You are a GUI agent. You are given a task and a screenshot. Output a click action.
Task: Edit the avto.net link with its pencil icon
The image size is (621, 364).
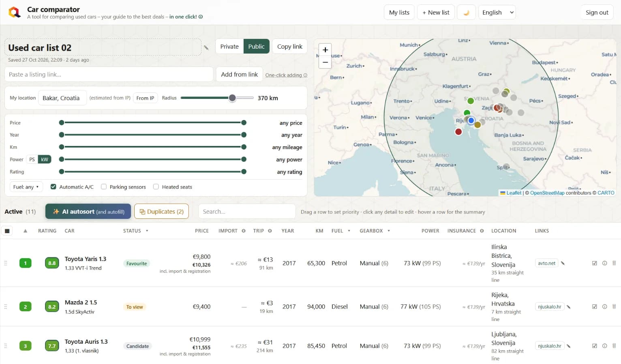[x=563, y=263]
